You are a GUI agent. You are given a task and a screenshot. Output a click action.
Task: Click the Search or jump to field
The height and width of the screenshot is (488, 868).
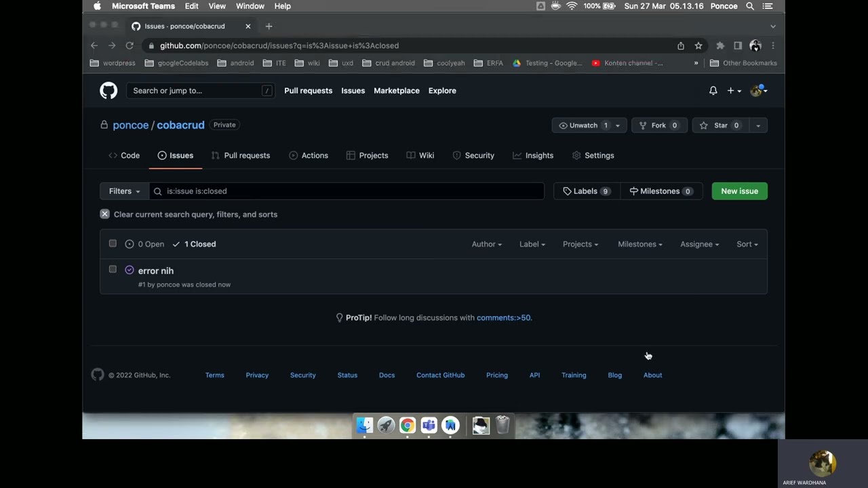pos(201,91)
